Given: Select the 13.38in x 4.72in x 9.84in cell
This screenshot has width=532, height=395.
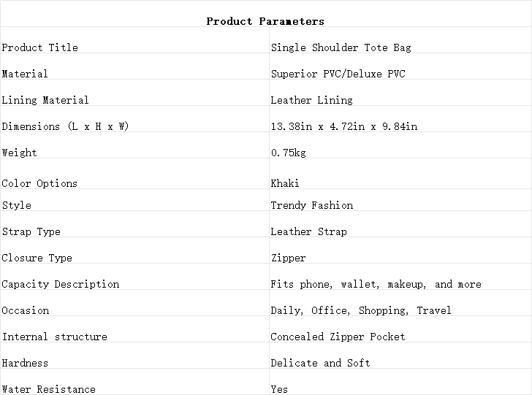Looking at the screenshot, I should click(x=400, y=119).
